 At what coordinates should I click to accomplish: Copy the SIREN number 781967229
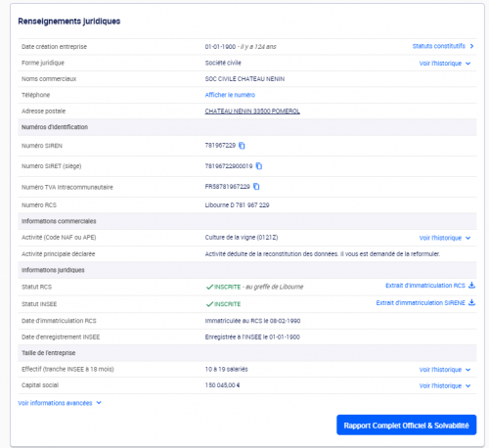click(x=242, y=146)
